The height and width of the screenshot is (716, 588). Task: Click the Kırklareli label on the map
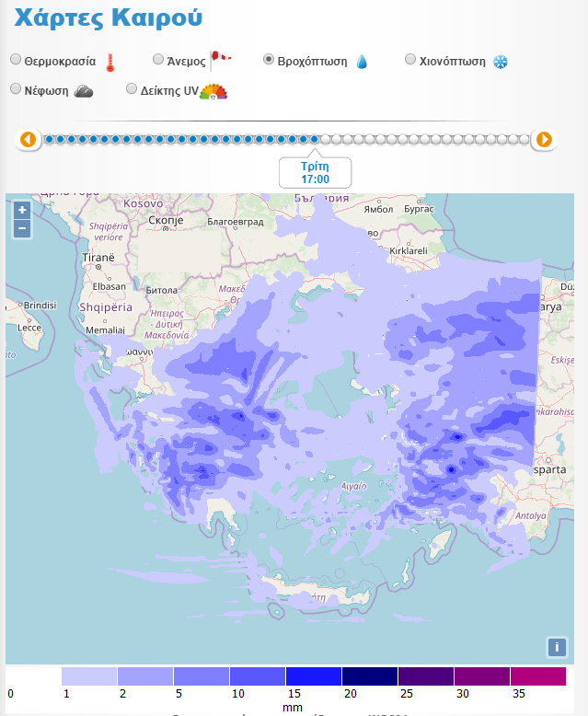pyautogui.click(x=409, y=250)
